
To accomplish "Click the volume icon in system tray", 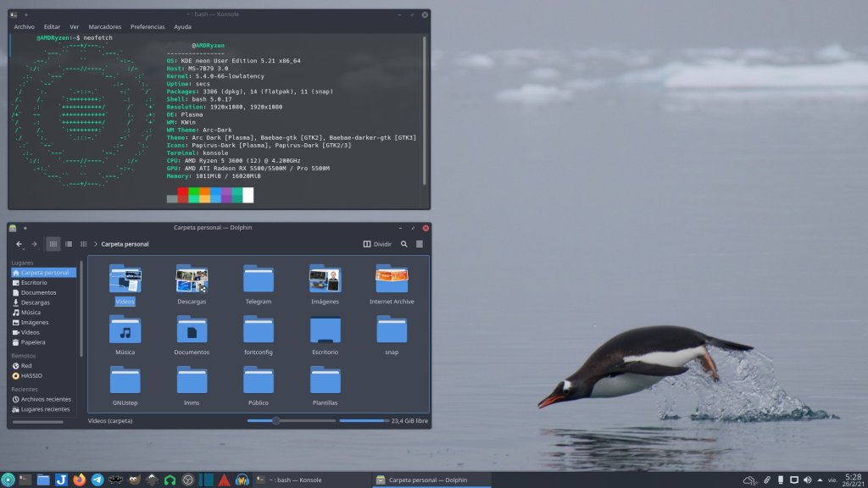I will 807,480.
